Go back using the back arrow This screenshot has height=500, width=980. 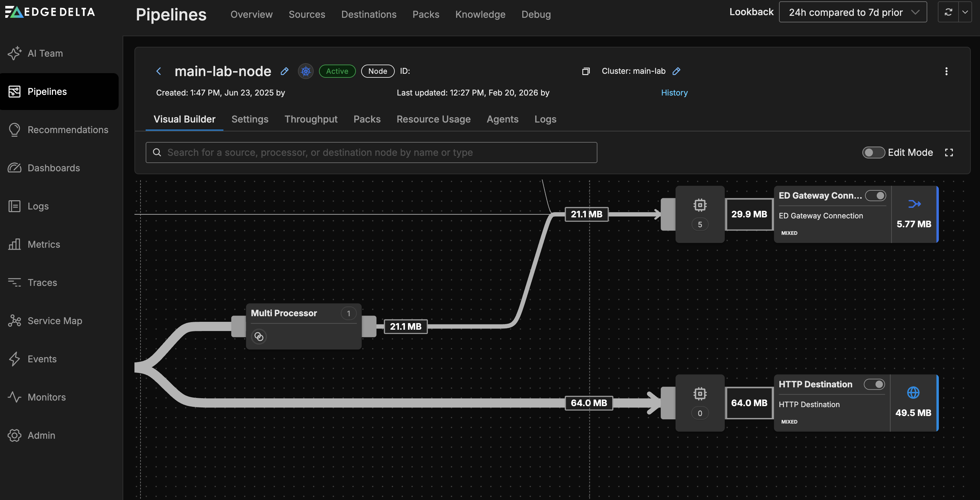pyautogui.click(x=159, y=71)
